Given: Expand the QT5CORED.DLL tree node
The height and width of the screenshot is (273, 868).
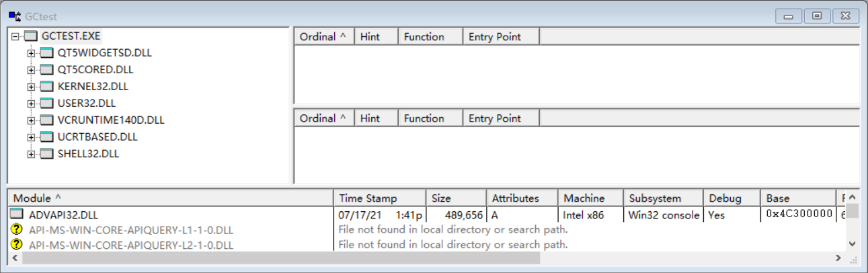Looking at the screenshot, I should [x=31, y=70].
